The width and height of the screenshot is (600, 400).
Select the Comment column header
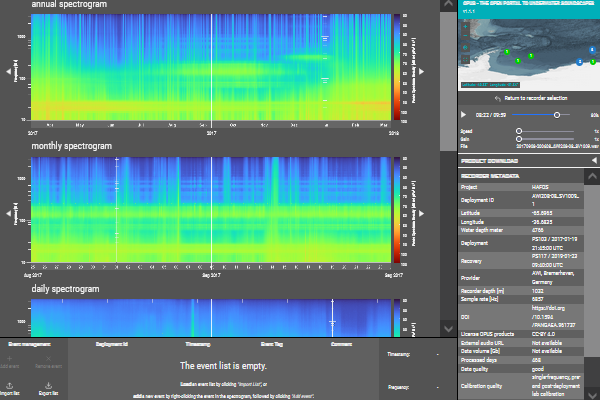(341, 344)
